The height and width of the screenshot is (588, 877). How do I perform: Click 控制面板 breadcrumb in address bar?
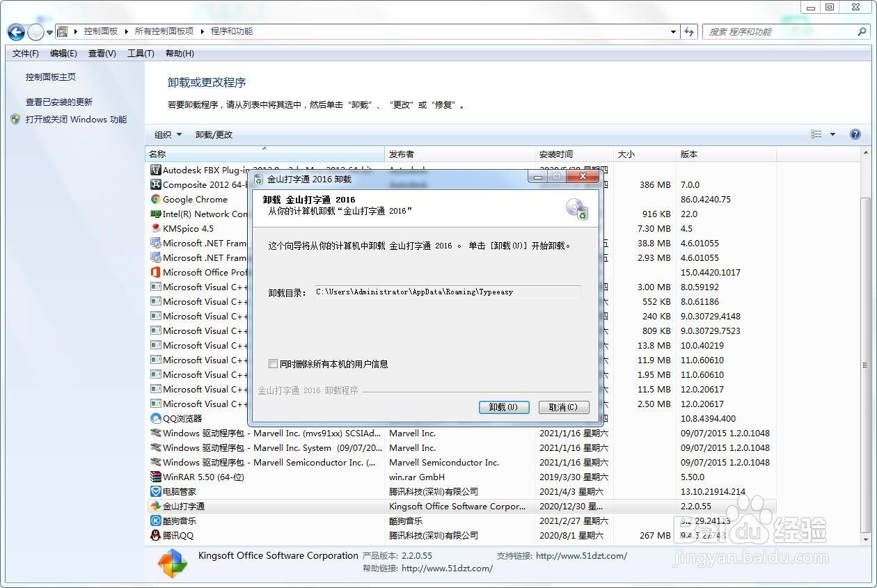click(x=101, y=31)
